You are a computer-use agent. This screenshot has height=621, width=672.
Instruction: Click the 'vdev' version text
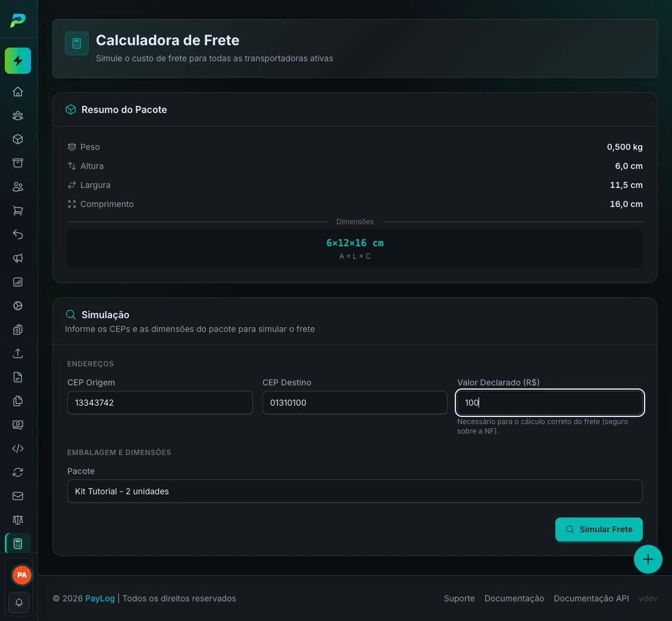(648, 599)
